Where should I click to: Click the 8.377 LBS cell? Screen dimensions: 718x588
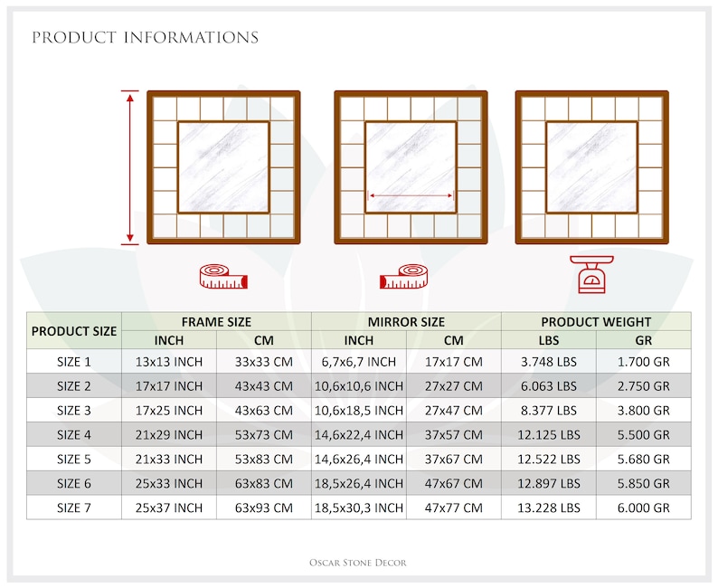[x=549, y=411]
